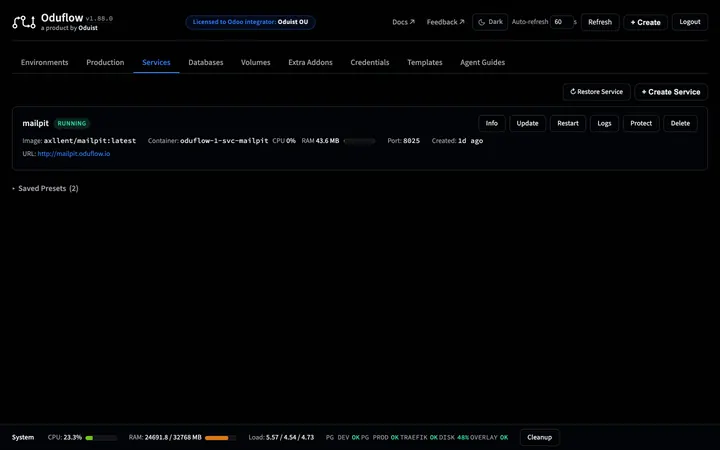Image resolution: width=720 pixels, height=450 pixels.
Task: Click the mailpit RAM usage bar
Action: tap(360, 141)
